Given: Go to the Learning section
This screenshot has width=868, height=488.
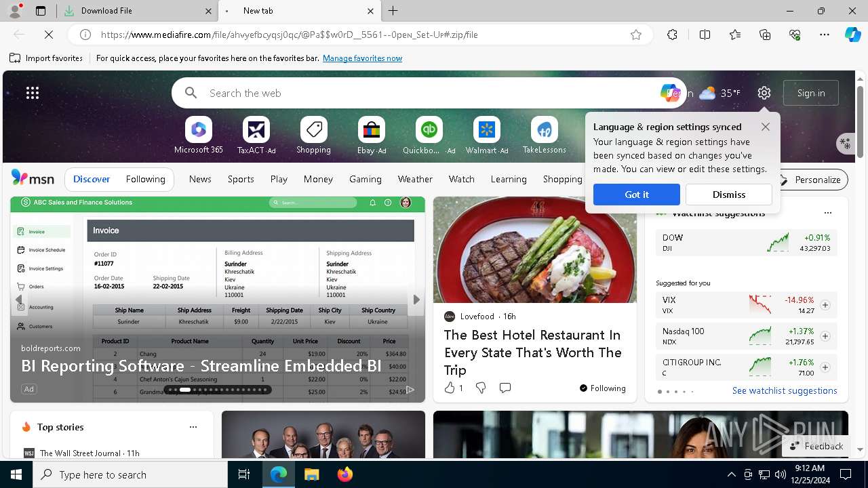Looking at the screenshot, I should pyautogui.click(x=509, y=180).
